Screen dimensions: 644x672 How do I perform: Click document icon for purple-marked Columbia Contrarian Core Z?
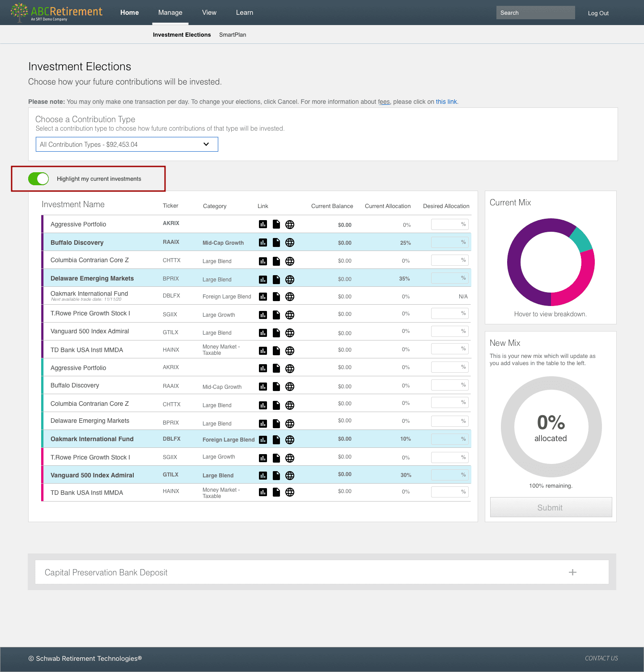click(x=276, y=261)
